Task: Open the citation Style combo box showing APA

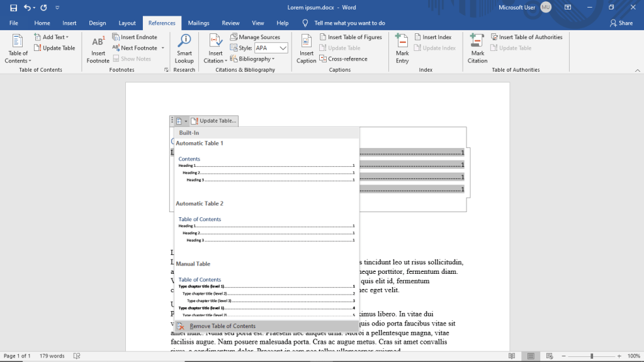Action: 271,48
